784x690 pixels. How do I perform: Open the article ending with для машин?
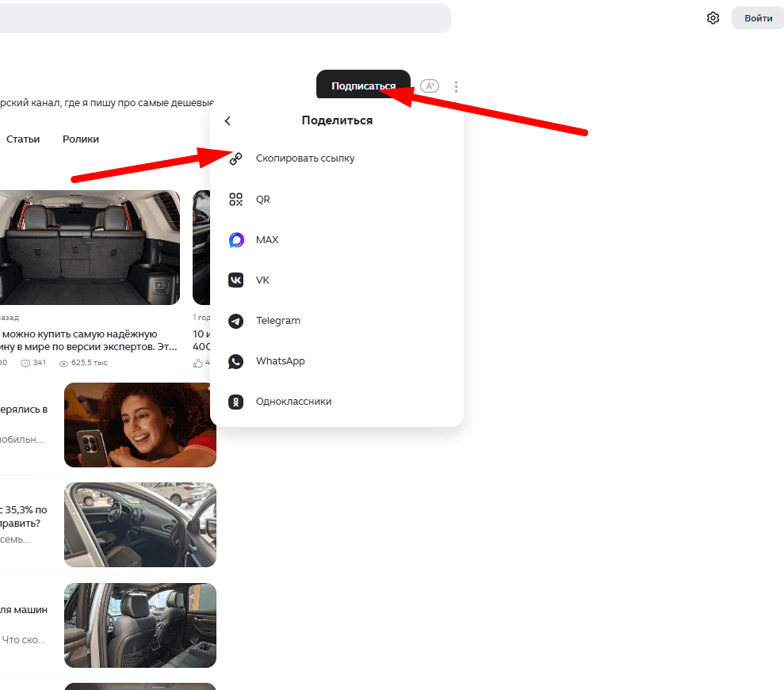click(x=24, y=610)
